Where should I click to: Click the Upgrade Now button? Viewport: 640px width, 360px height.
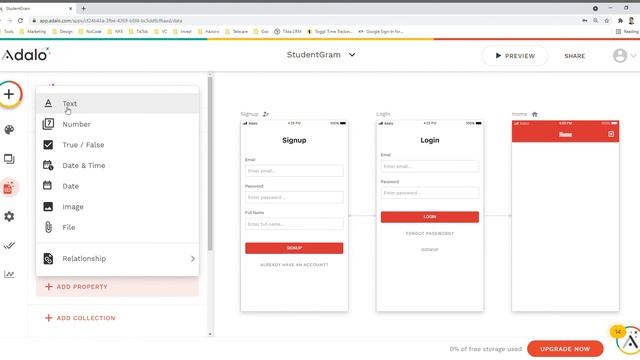565,349
